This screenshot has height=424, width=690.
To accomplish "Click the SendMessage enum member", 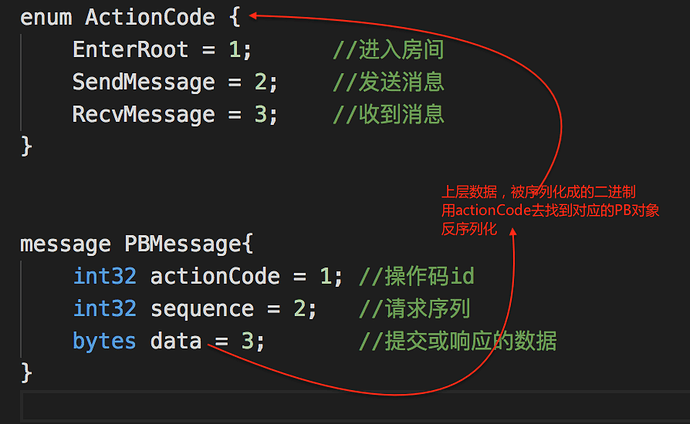I will click(143, 82).
